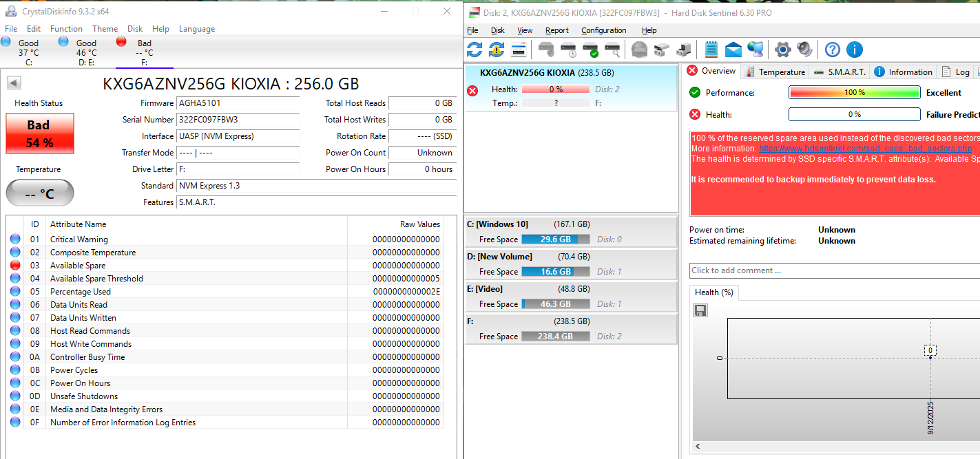
Task: Click the grey dome disk icon in toolbar
Action: click(639, 50)
